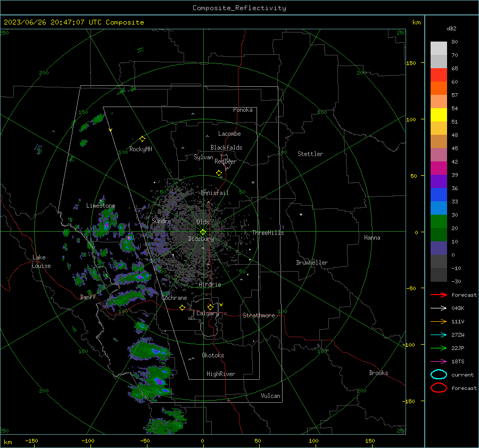Click the -50 tick on right km axis

(411, 288)
